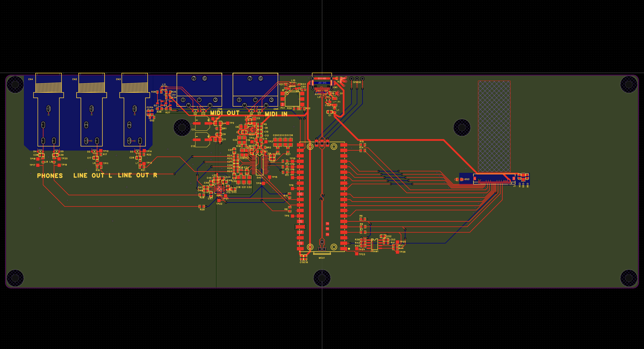Select the MIDI OUT silkscreen text
Screen dimensions: 644x349
coord(225,113)
